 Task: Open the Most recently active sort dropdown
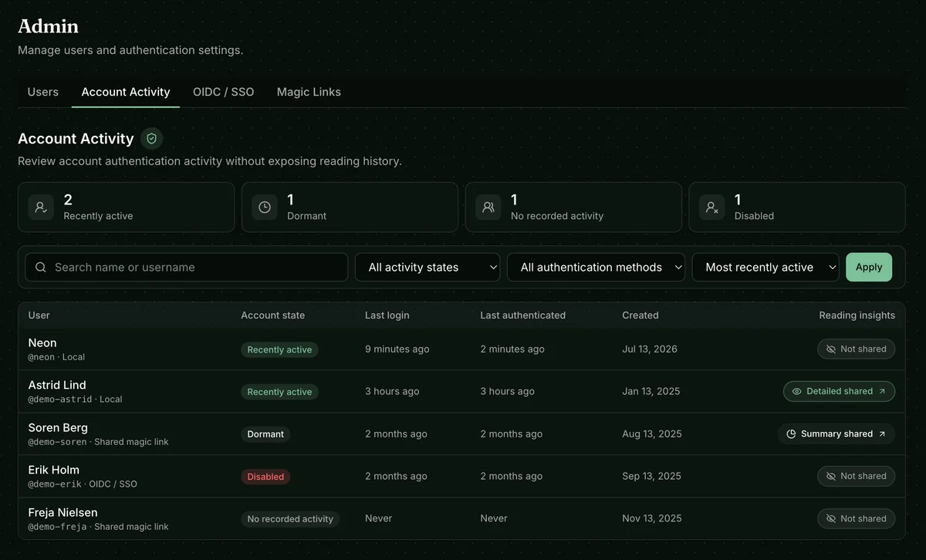click(x=765, y=267)
